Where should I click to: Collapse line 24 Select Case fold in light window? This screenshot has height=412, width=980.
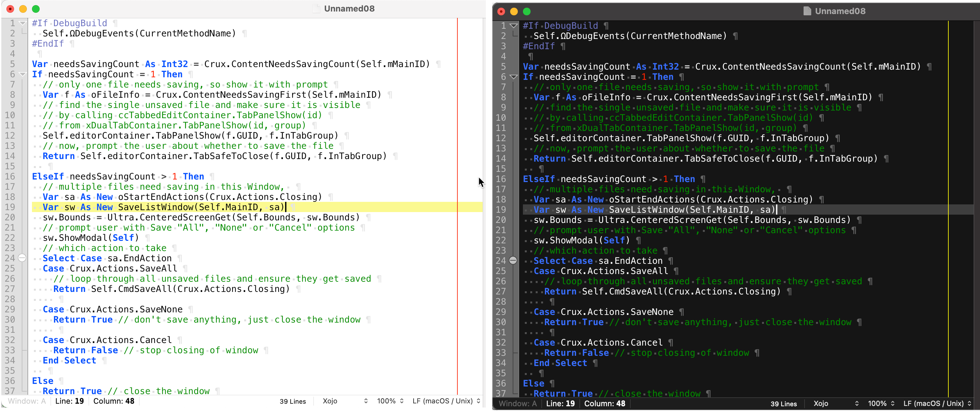(x=22, y=258)
